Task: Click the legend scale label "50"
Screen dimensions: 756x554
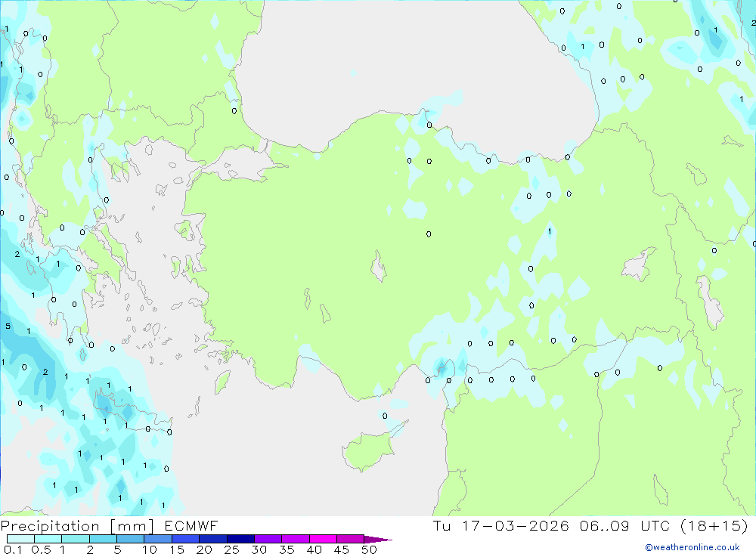Action: (x=370, y=549)
